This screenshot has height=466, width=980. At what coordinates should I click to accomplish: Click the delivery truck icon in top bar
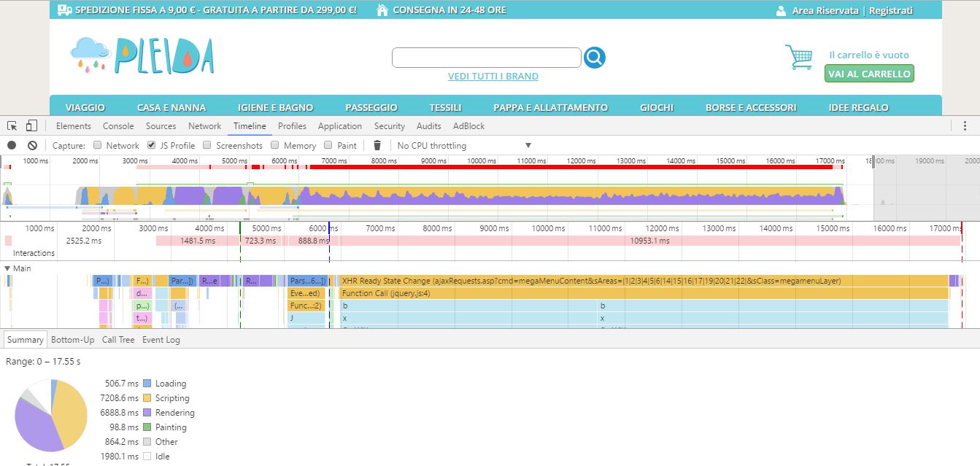64,10
